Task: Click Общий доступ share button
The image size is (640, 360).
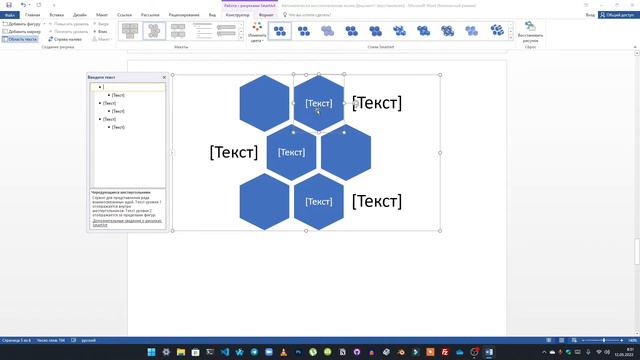Action: 619,15
